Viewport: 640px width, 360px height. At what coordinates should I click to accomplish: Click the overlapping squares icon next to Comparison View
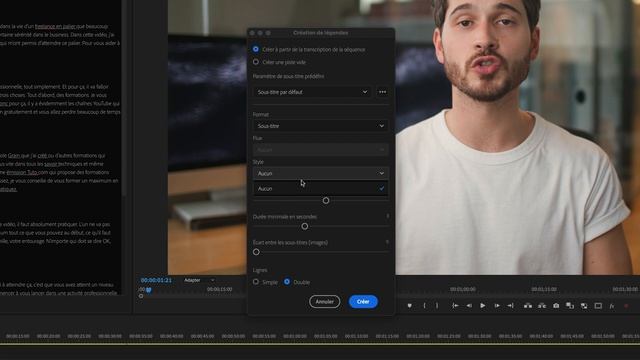pos(584,306)
